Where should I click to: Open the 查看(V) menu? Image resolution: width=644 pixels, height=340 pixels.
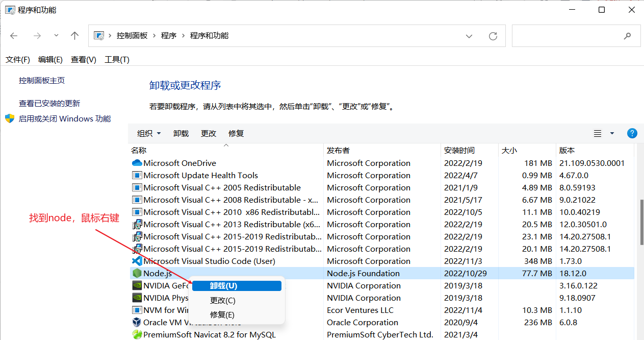click(84, 60)
